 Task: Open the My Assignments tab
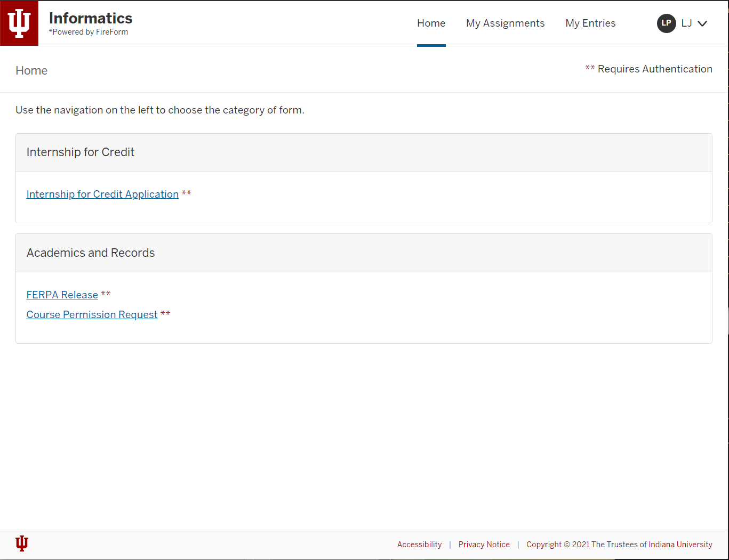click(505, 23)
